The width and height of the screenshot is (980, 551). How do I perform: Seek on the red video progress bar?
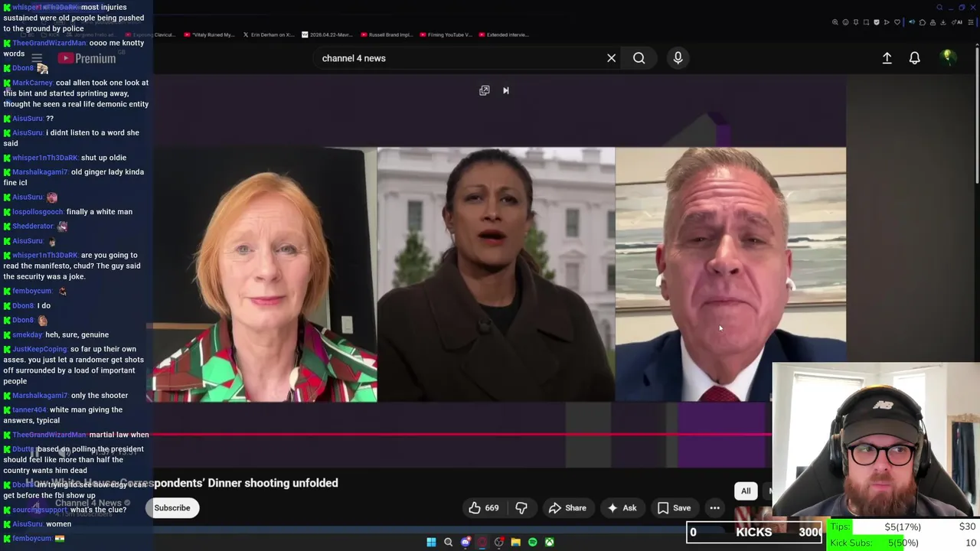click(x=462, y=434)
